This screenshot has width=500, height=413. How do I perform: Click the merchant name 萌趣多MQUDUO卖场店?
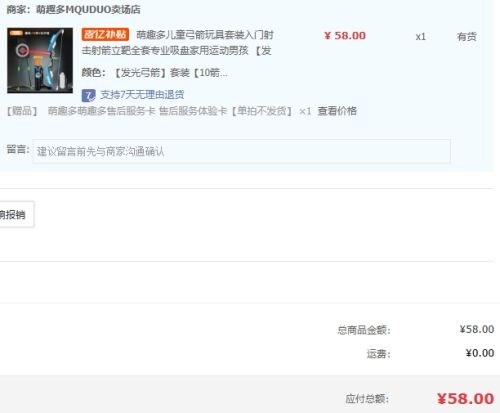[88, 10]
